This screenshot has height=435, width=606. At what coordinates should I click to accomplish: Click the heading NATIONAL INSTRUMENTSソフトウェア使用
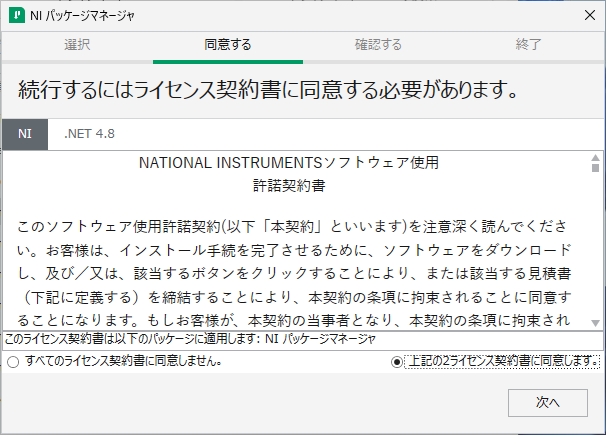tap(289, 163)
